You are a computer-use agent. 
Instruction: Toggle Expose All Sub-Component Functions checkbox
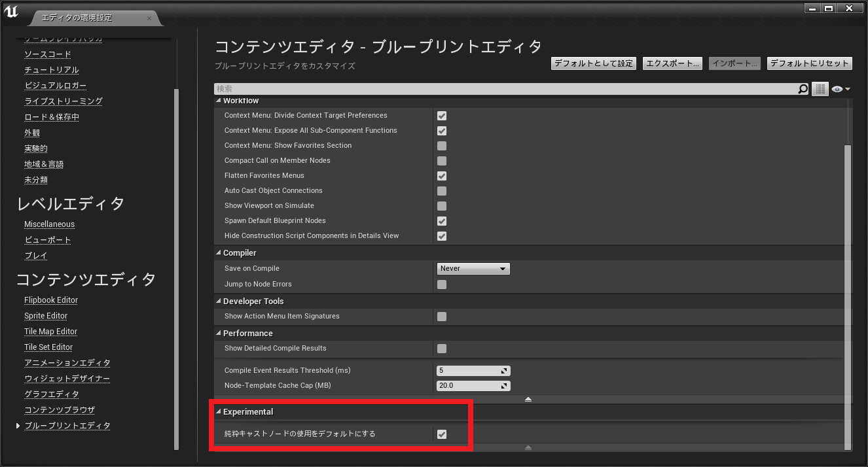tap(442, 130)
